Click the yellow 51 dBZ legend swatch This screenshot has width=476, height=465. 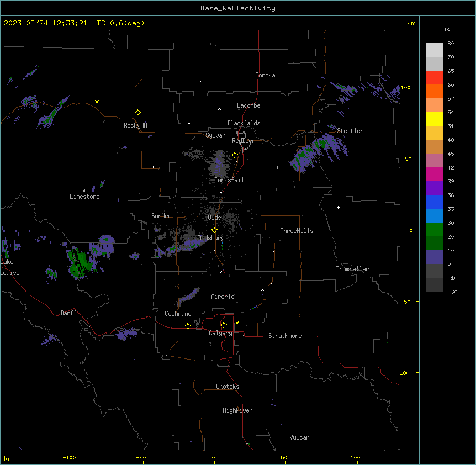pyautogui.click(x=434, y=119)
